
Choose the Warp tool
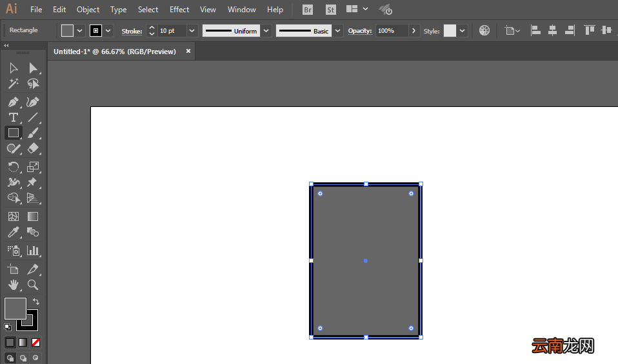pyautogui.click(x=14, y=182)
